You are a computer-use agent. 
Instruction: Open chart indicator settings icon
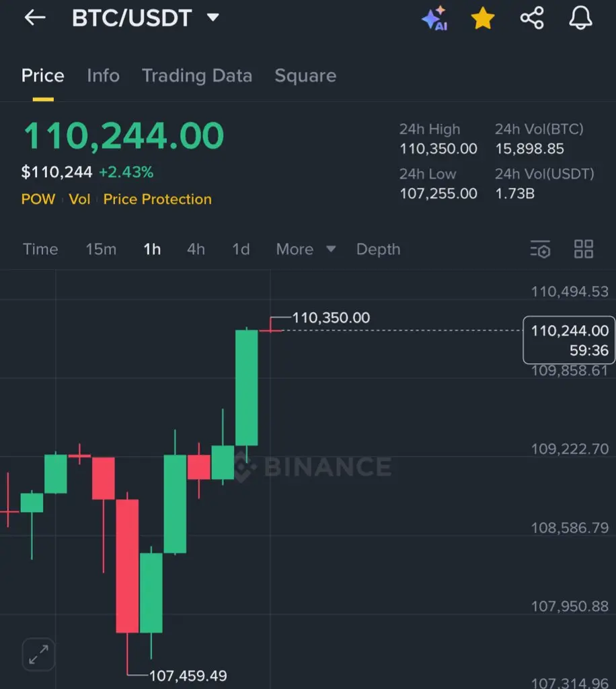click(x=540, y=250)
